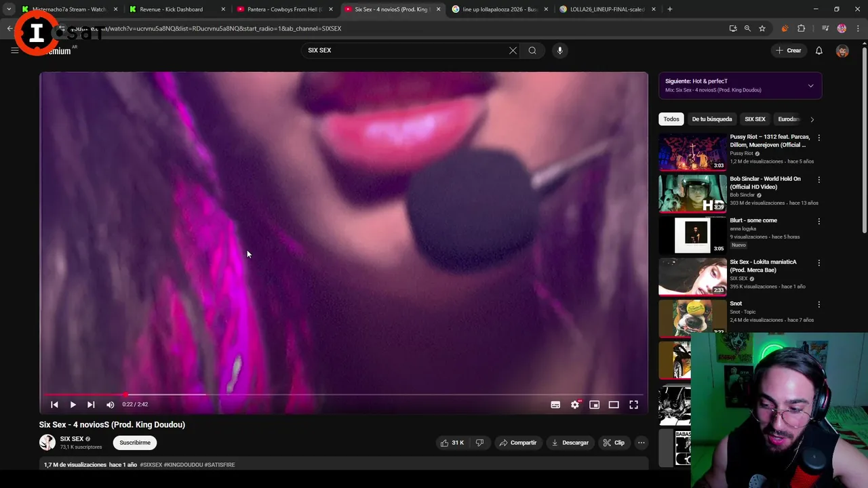Toggle theater mode view
The width and height of the screenshot is (868, 488).
click(x=614, y=405)
